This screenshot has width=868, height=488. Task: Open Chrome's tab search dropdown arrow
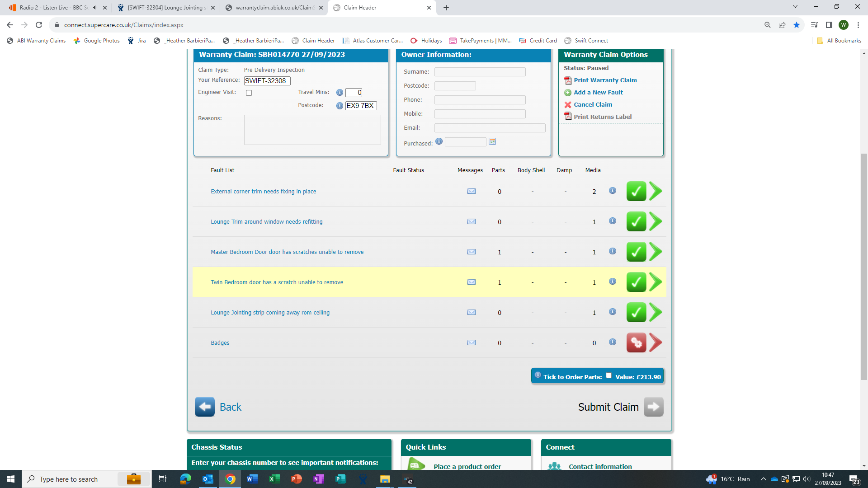pos(795,7)
